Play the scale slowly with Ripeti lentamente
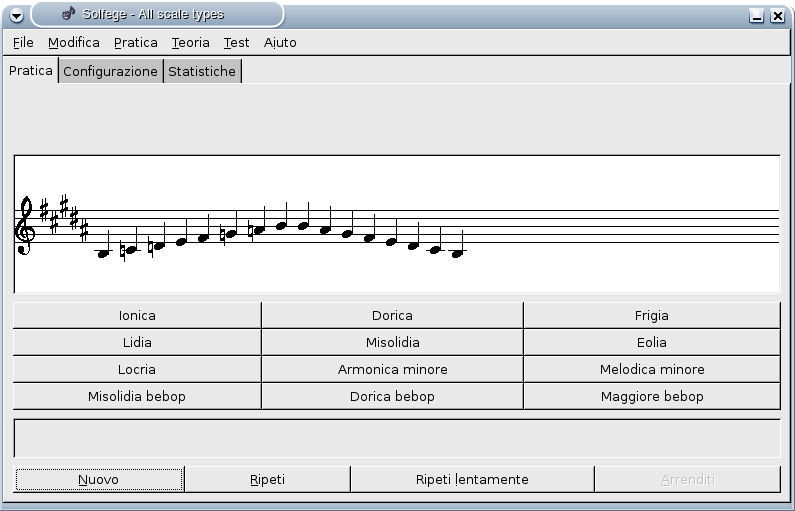The width and height of the screenshot is (795, 511). (472, 479)
